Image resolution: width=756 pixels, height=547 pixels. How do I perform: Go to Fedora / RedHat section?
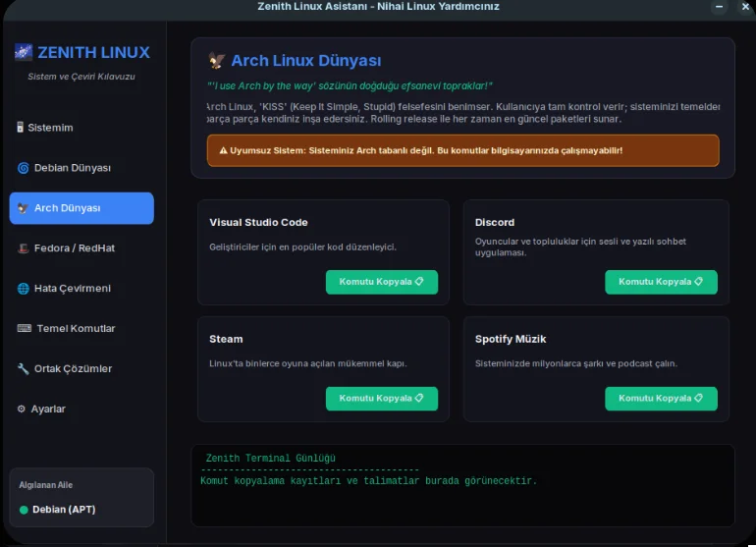[81, 247]
